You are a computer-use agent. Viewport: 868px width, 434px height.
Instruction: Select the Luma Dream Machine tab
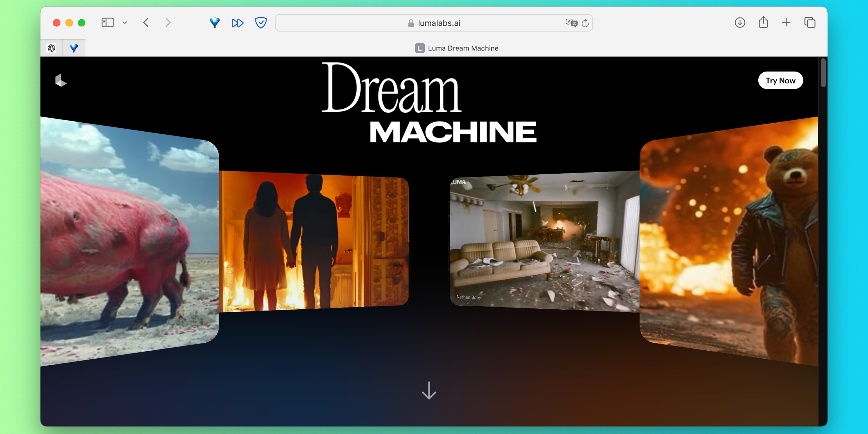pos(456,48)
